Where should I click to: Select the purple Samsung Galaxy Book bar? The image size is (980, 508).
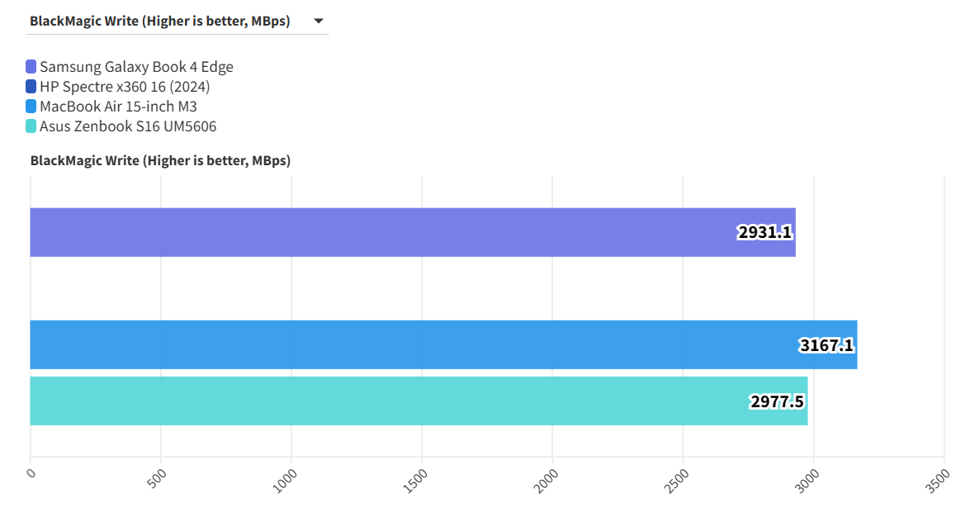(x=372, y=232)
